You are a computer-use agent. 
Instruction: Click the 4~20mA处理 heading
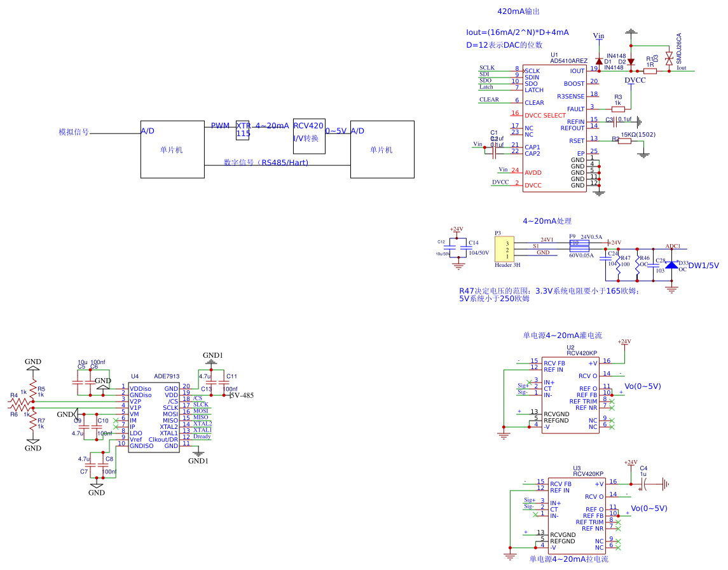pos(547,221)
